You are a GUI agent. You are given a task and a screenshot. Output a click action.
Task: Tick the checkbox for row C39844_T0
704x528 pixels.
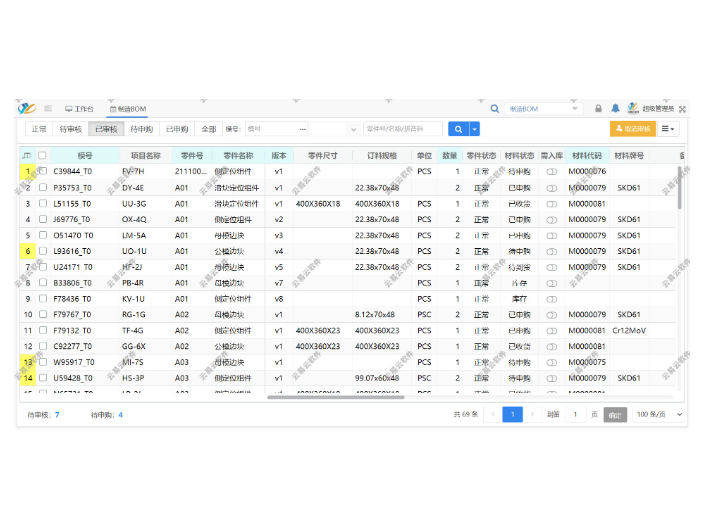[x=42, y=171]
